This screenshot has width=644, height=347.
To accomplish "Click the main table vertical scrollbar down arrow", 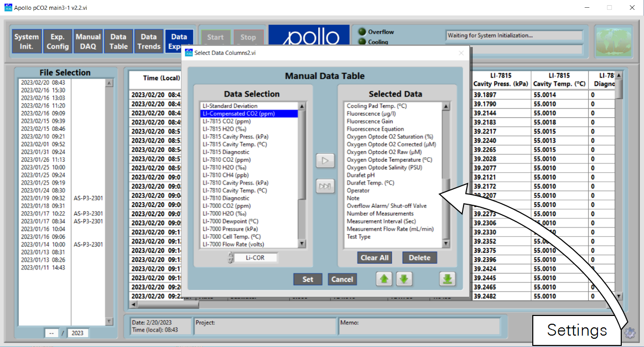I will click(619, 296).
